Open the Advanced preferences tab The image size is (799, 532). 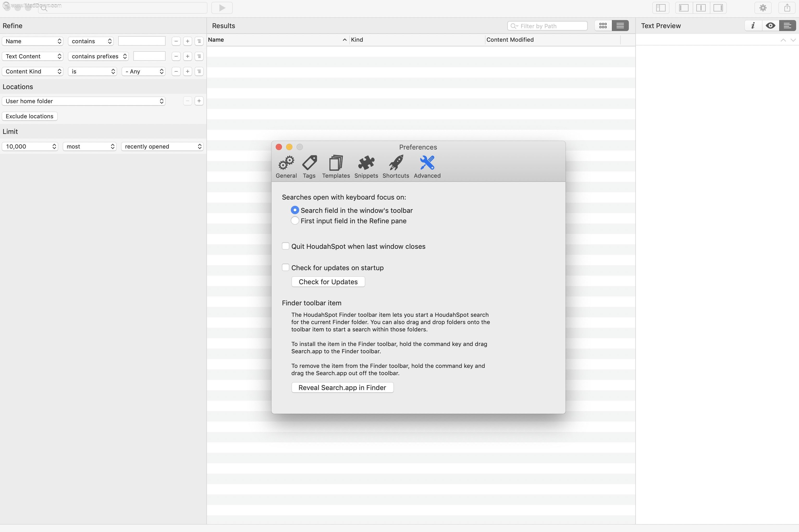[x=427, y=167]
